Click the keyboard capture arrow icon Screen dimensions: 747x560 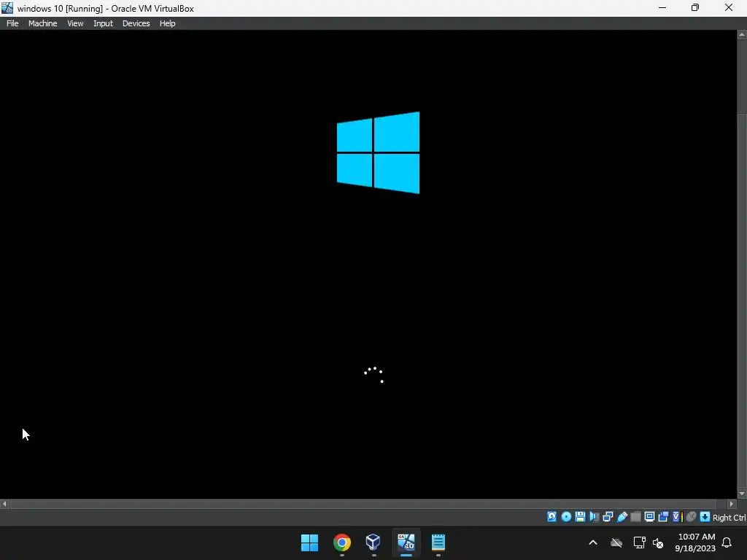point(705,517)
